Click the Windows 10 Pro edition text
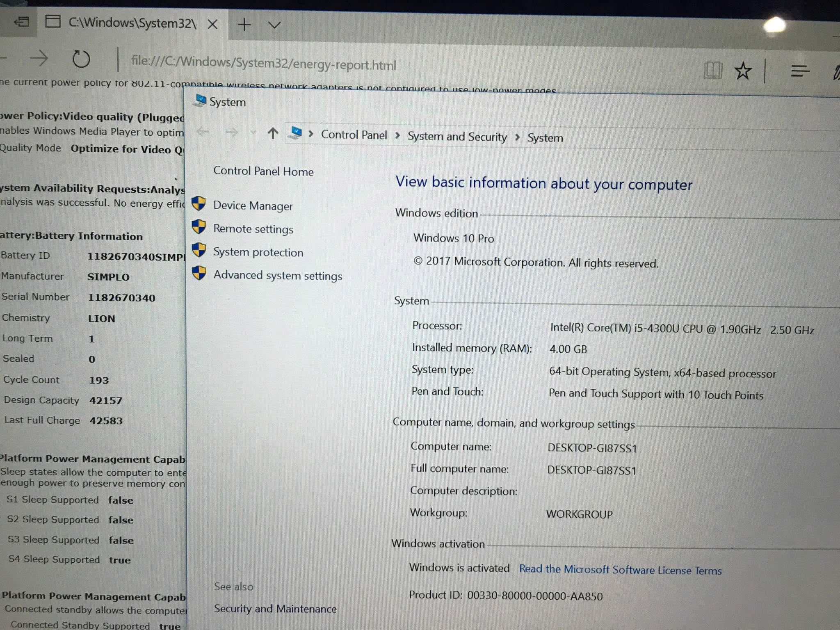The image size is (840, 630). [454, 238]
